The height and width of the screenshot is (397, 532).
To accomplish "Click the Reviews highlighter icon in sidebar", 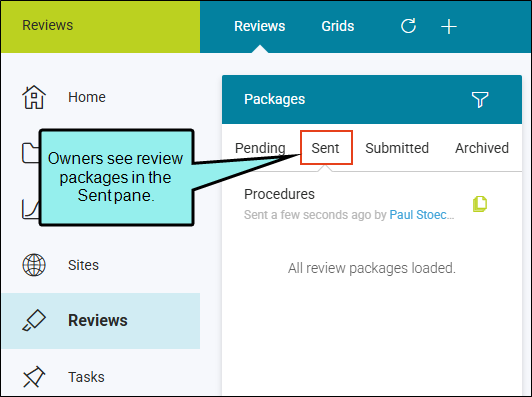I will 34,320.
